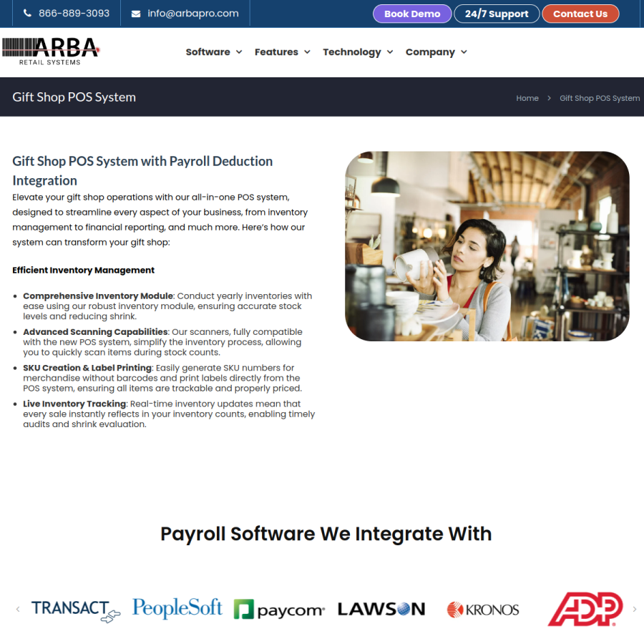Click the phone handset icon
The image size is (644, 644).
point(27,13)
